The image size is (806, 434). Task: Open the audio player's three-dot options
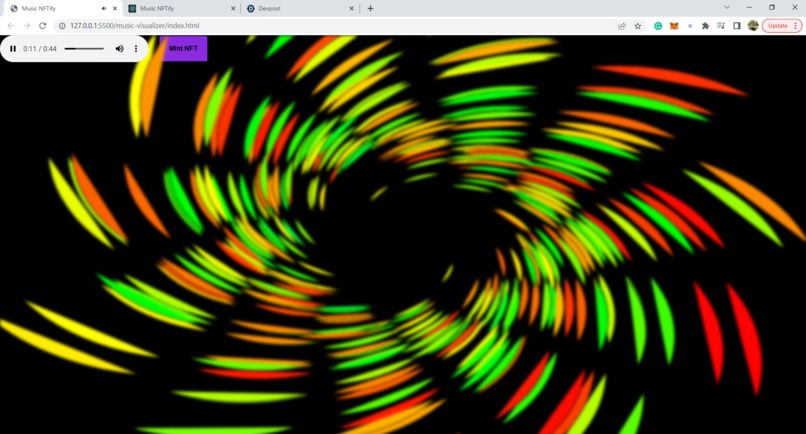point(136,49)
